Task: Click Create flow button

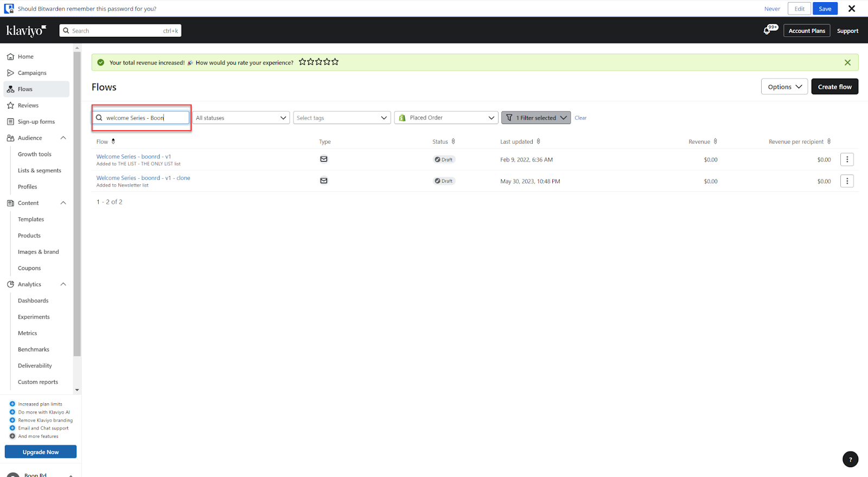Action: tap(834, 87)
